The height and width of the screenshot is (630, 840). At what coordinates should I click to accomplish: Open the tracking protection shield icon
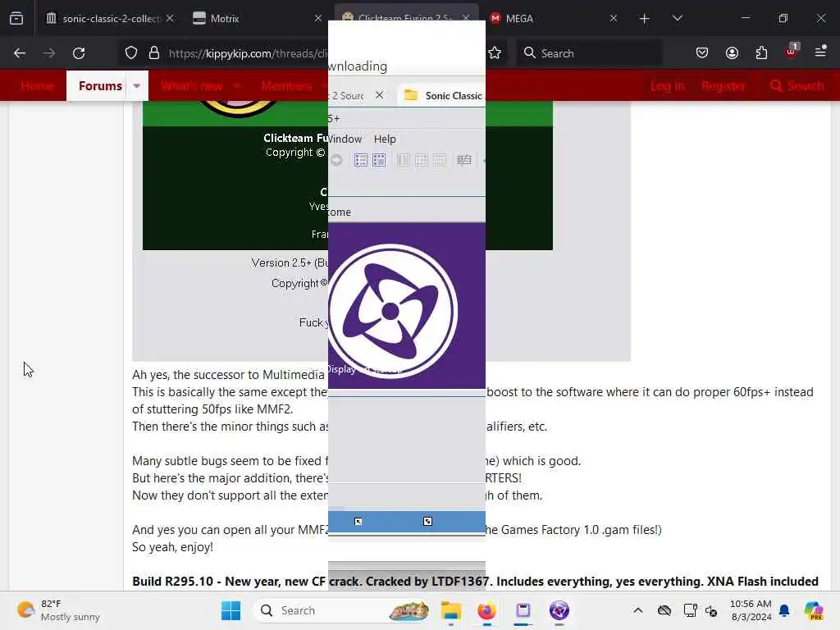coord(131,53)
